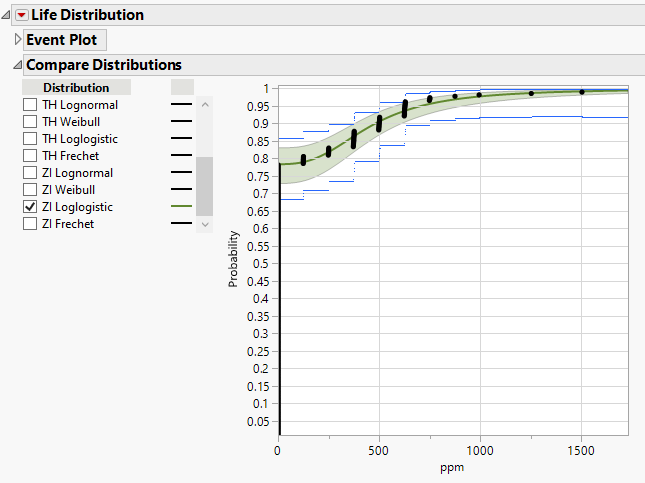Enable the TH Lognormal checkbox

(31, 105)
